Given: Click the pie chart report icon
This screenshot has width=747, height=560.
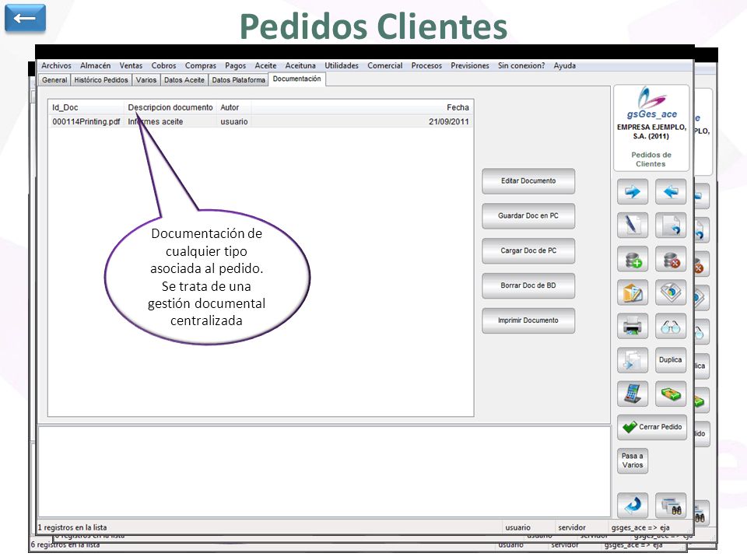Looking at the screenshot, I should [x=670, y=292].
